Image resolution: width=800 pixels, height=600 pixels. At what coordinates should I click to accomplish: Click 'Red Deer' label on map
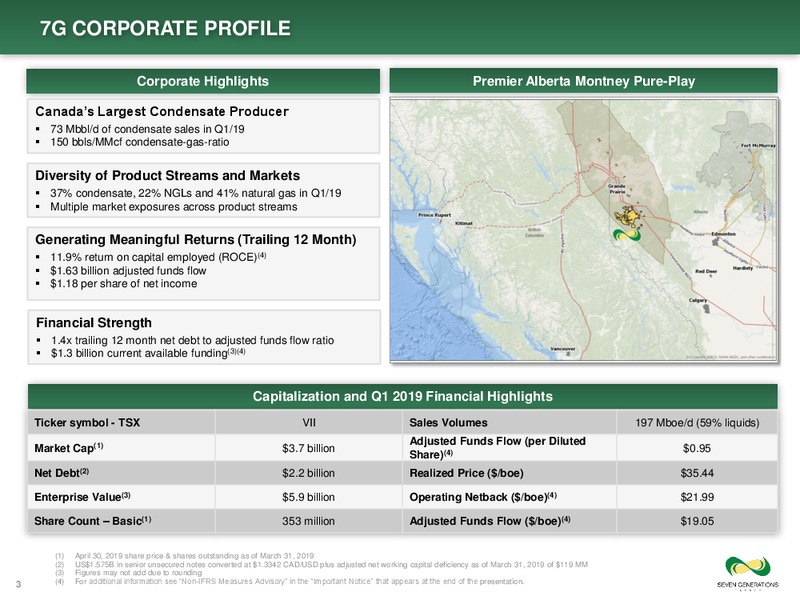[706, 271]
